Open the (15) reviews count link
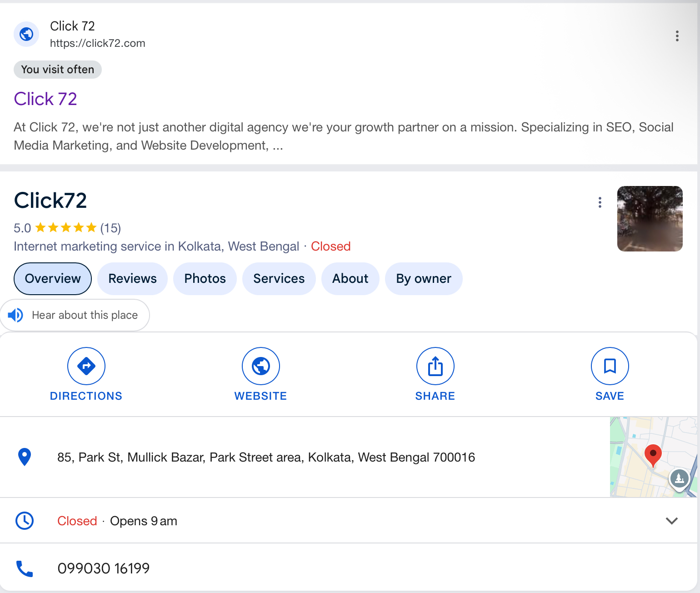The width and height of the screenshot is (700, 593). tap(110, 228)
